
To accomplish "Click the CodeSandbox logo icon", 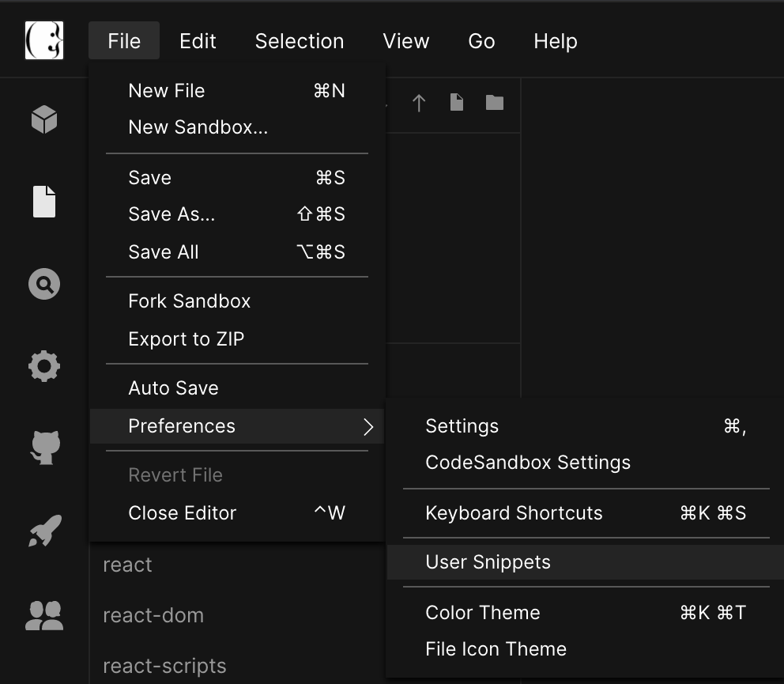I will [x=44, y=40].
